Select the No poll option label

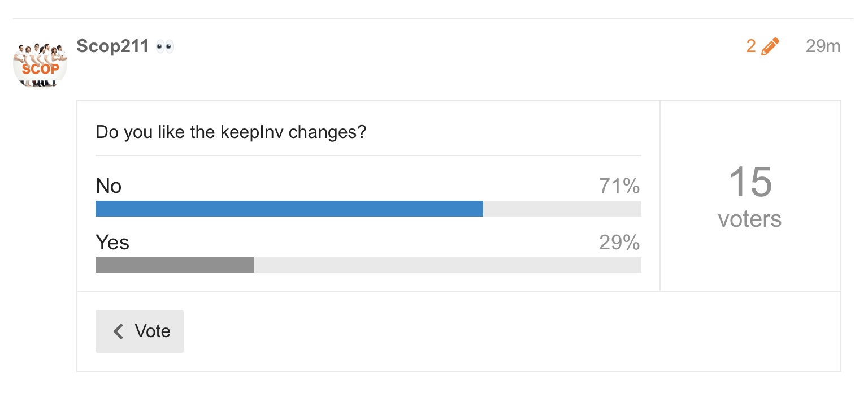coord(108,186)
